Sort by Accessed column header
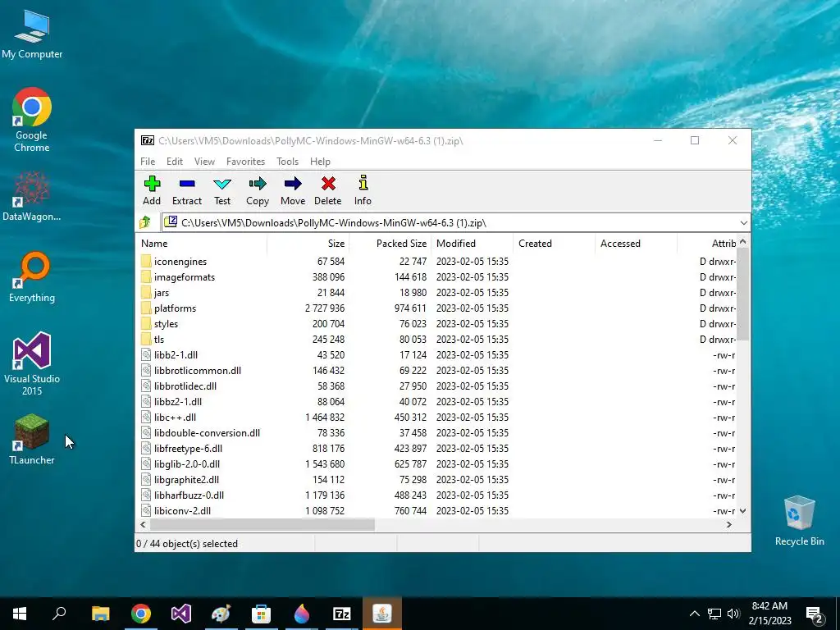Image resolution: width=840 pixels, height=630 pixels. click(x=636, y=243)
